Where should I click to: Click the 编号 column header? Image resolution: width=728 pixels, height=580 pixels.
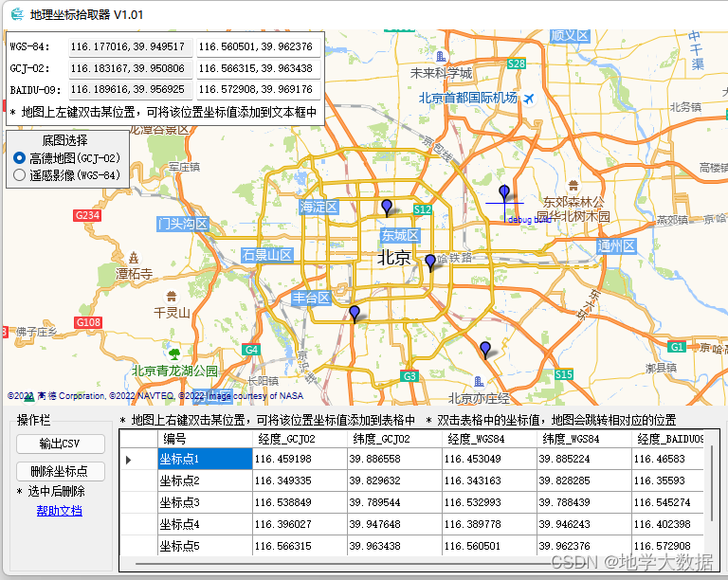tap(205, 439)
